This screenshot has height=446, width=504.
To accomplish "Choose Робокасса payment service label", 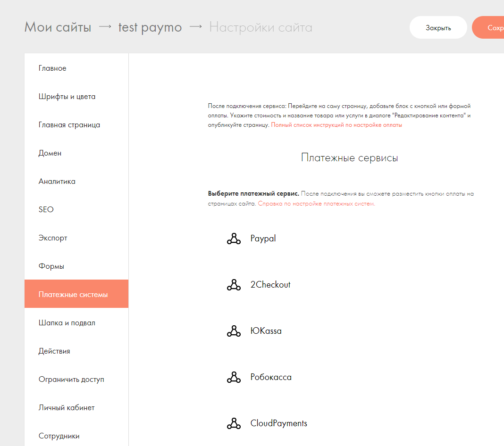I will (271, 377).
